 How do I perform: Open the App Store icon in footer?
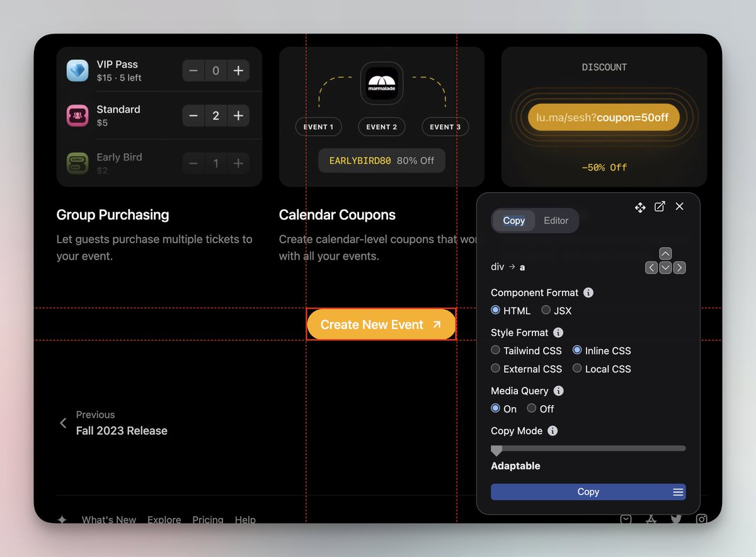[x=651, y=519]
